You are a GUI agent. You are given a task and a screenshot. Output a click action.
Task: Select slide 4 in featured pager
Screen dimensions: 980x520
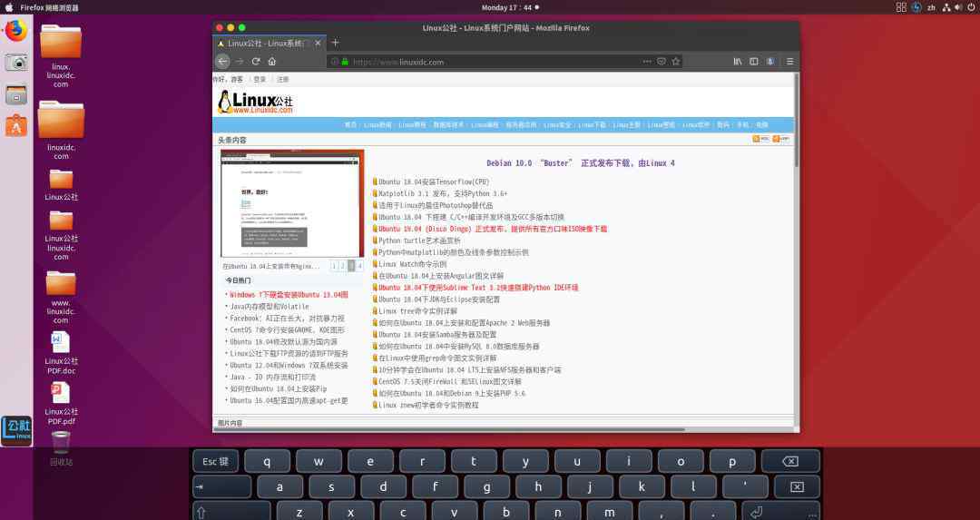tap(360, 266)
